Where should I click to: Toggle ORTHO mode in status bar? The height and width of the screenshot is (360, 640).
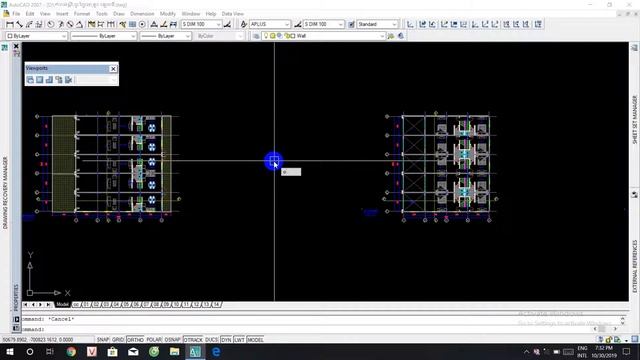click(135, 340)
